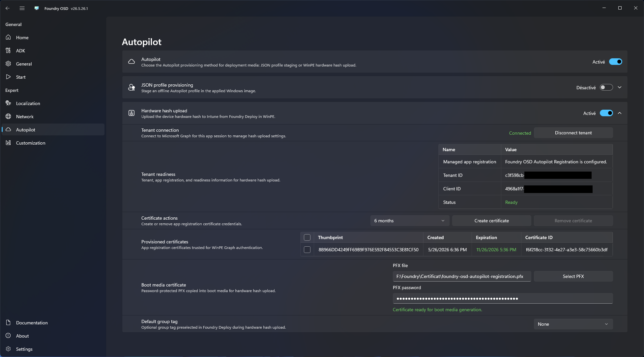Open the Localization page
Image resolution: width=644 pixels, height=357 pixels.
[53, 103]
